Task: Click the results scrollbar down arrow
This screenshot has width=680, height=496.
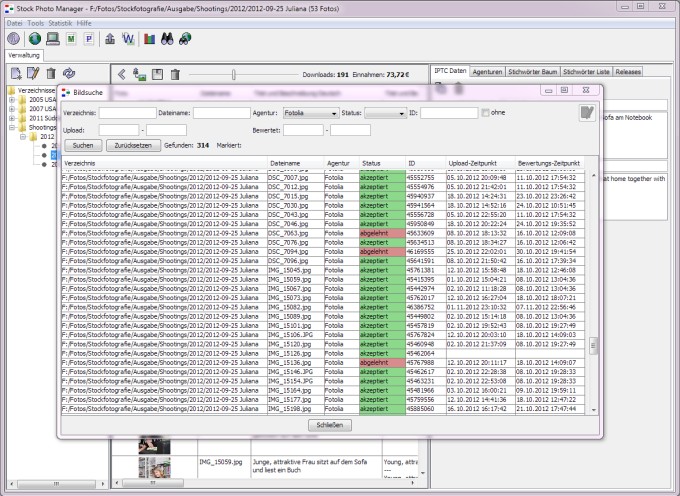Action: (593, 410)
